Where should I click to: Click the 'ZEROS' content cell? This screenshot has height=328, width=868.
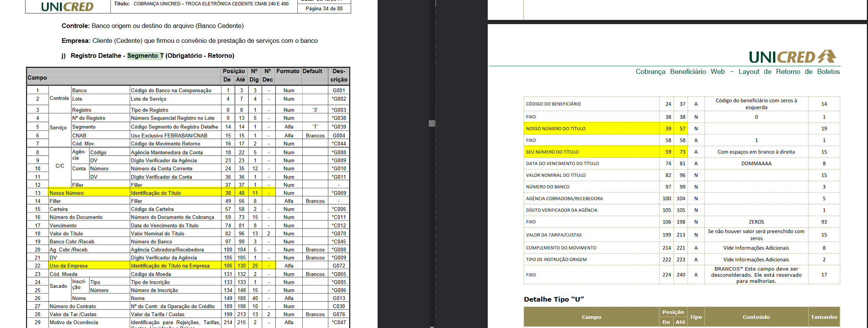click(756, 222)
